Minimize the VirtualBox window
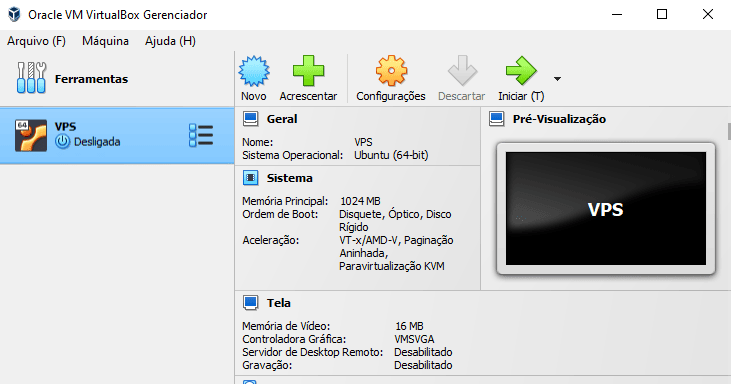Viewport: 733px width, 385px height. pos(617,14)
